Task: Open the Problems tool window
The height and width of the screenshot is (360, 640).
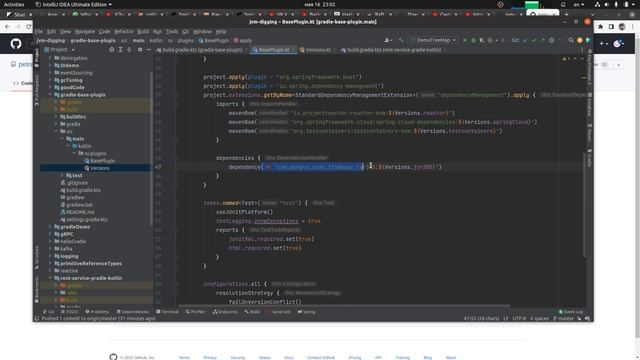Action: pyautogui.click(x=97, y=312)
